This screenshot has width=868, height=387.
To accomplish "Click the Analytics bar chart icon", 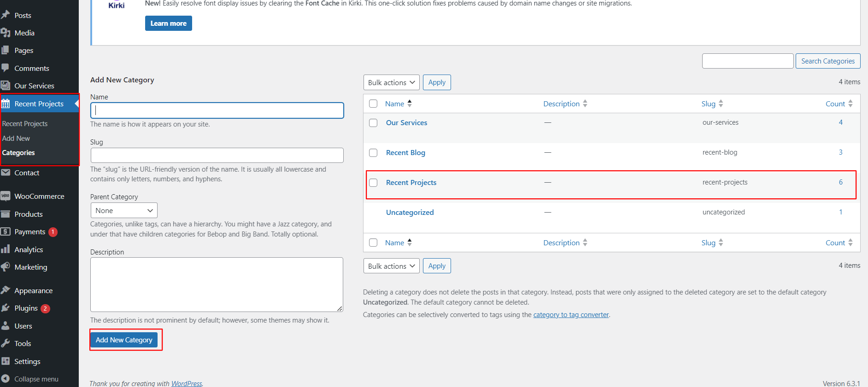I will [x=6, y=249].
